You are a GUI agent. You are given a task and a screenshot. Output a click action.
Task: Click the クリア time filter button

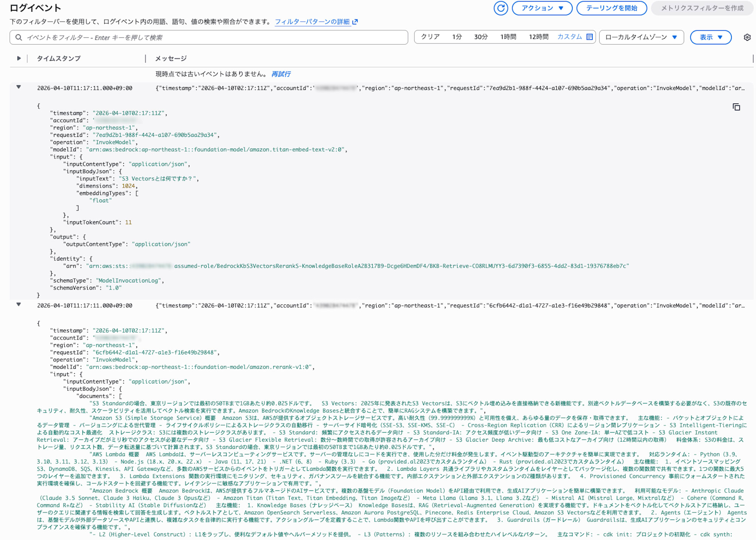coord(430,37)
